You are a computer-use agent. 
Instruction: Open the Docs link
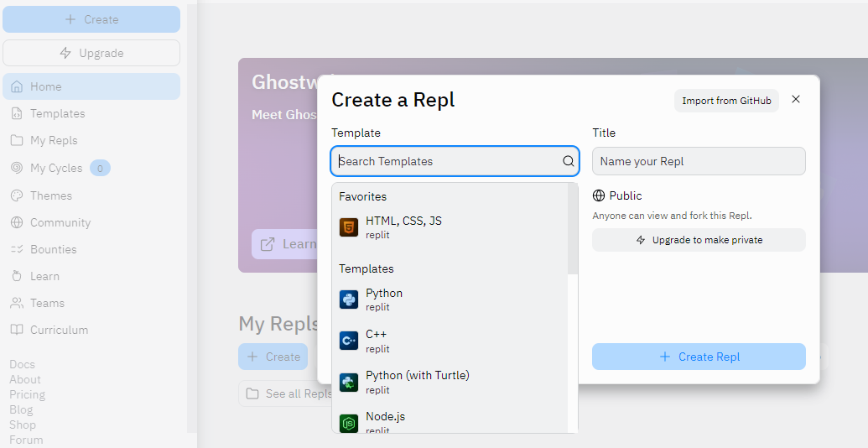tap(22, 364)
